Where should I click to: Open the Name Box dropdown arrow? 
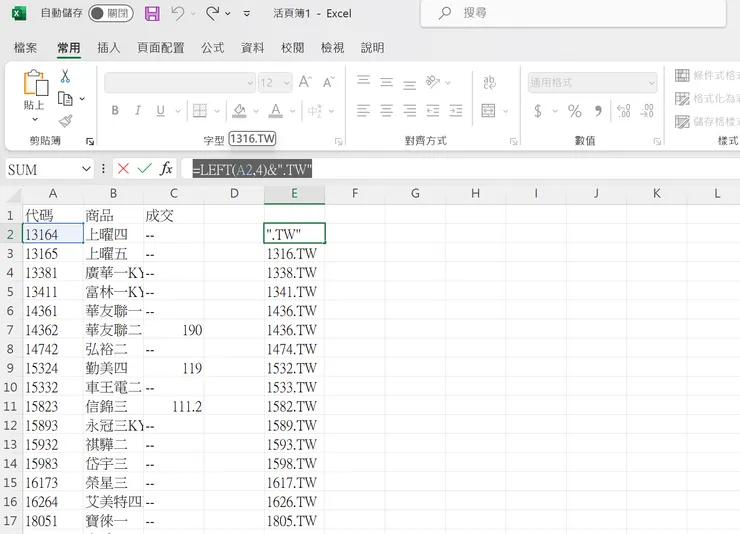pos(85,170)
